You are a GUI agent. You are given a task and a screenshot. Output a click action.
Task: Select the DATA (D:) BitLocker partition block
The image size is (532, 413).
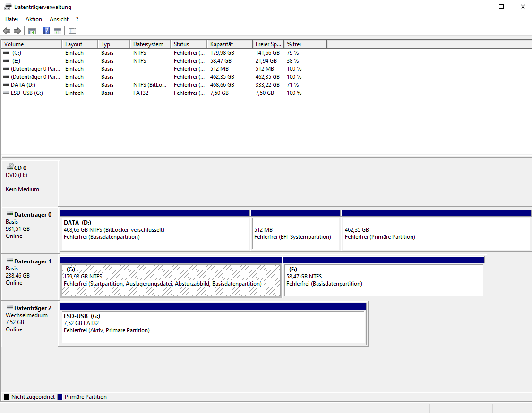[155, 231]
